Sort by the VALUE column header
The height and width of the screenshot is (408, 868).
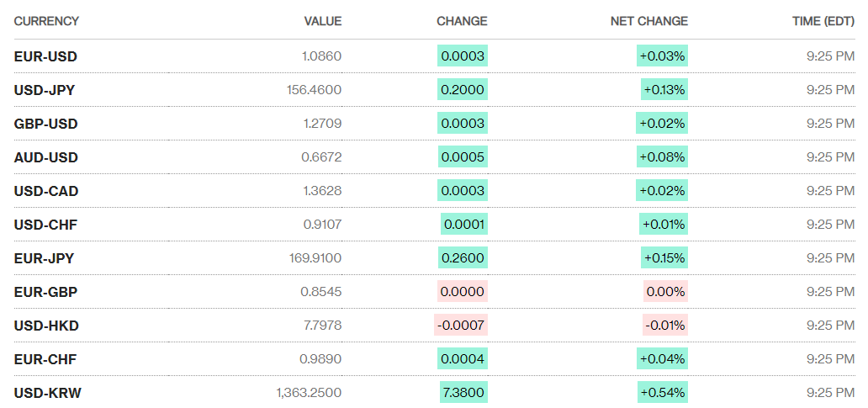323,21
